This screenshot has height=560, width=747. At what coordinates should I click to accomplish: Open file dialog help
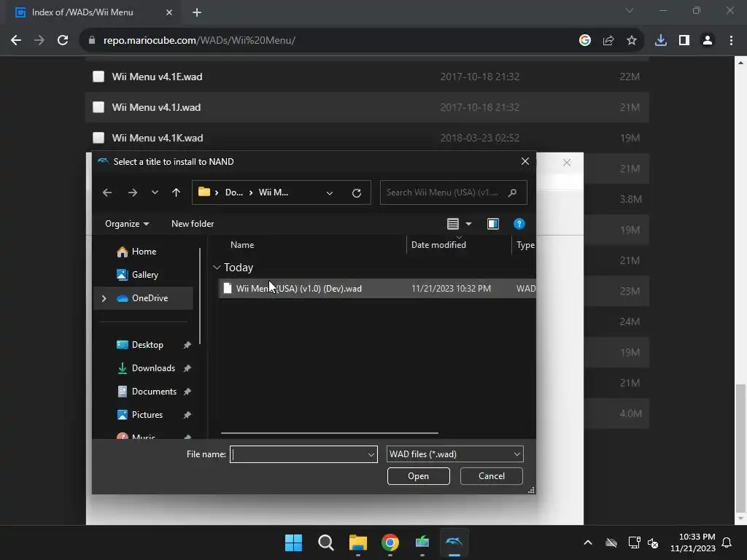pyautogui.click(x=519, y=224)
